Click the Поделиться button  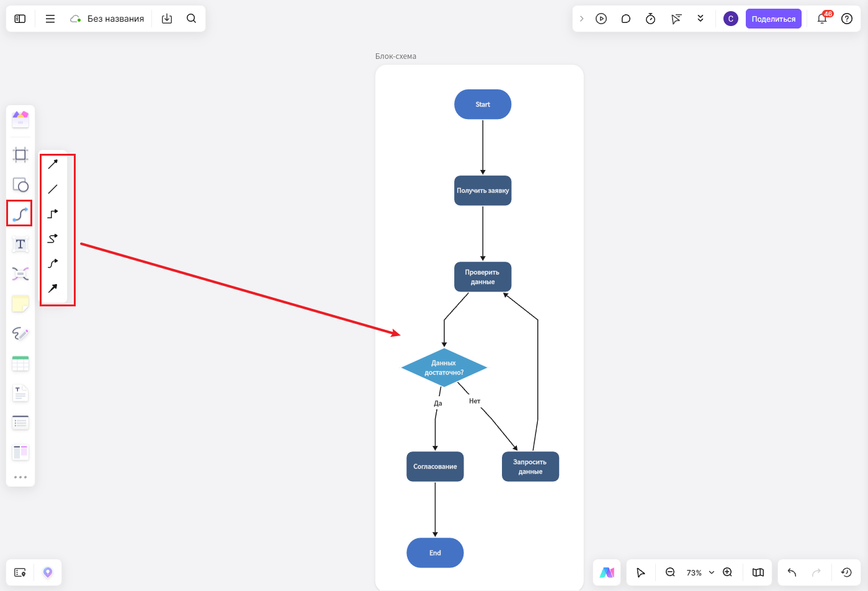coord(774,19)
